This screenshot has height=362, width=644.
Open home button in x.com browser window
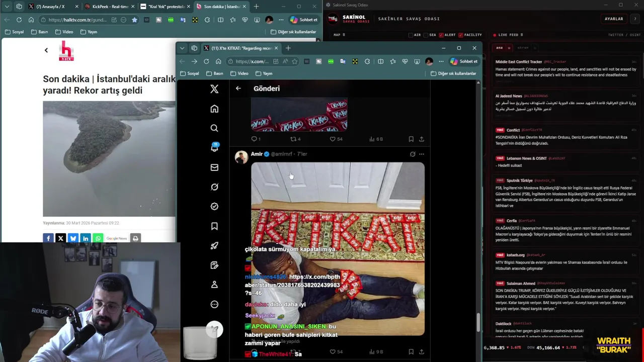[218, 61]
